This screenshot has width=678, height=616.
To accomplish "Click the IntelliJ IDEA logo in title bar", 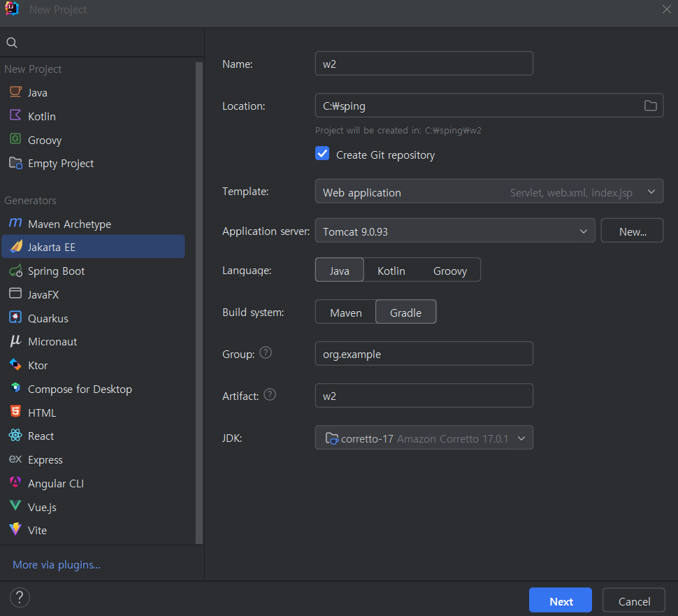I will click(x=12, y=8).
